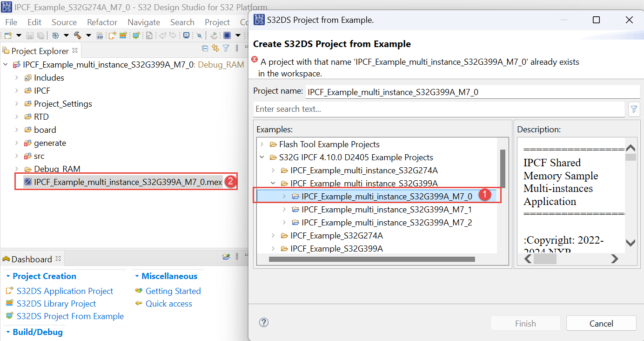The image size is (644, 341).
Task: Collapse the Project Creation section
Action: 7,276
